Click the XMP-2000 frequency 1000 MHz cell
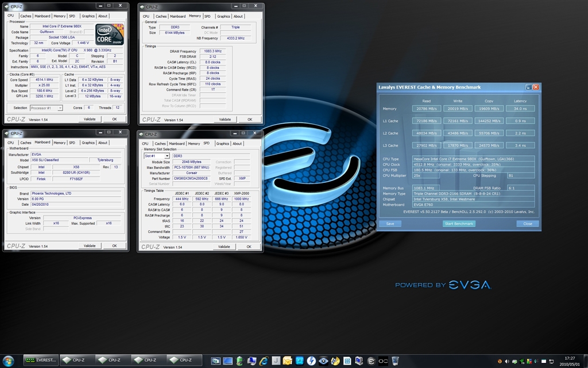 tap(241, 199)
